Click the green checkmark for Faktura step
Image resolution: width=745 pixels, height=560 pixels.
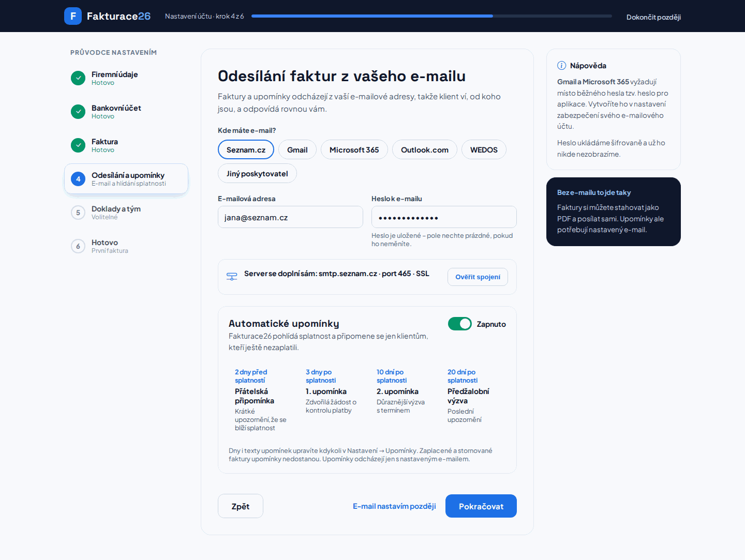click(78, 145)
